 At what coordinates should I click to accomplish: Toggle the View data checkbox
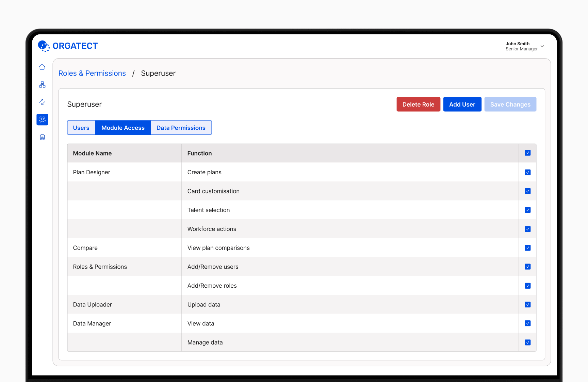[x=528, y=323]
